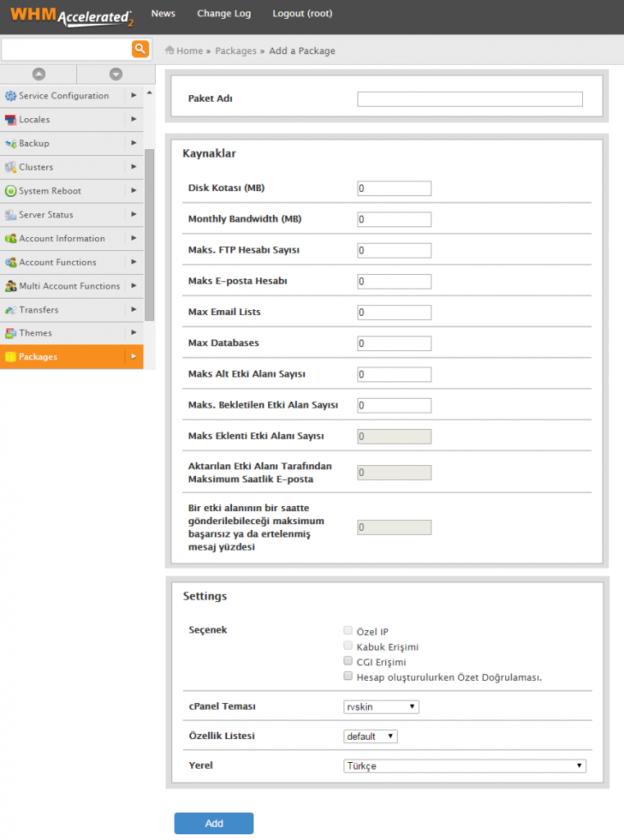The height and width of the screenshot is (840, 624).
Task: Click the Themes icon in sidebar
Action: pos(11,333)
